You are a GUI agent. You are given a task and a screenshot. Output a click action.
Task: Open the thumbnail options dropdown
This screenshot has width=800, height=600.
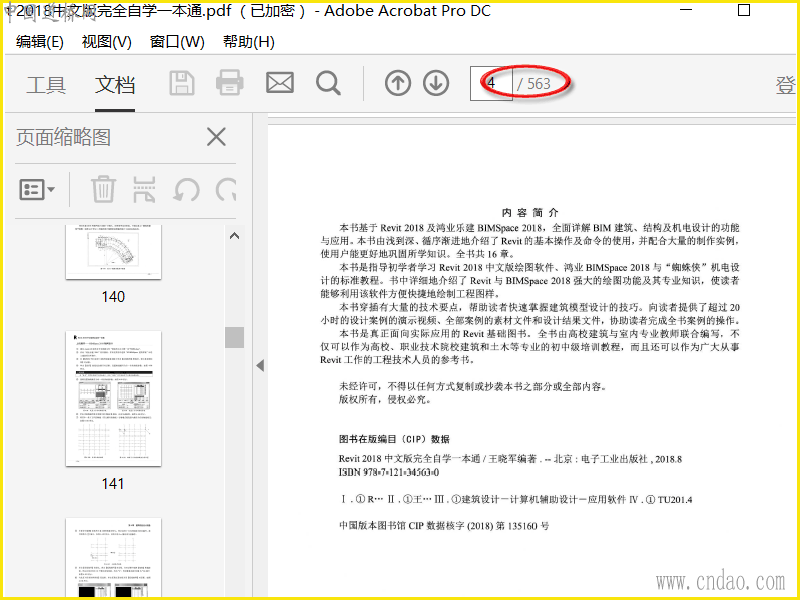37,189
